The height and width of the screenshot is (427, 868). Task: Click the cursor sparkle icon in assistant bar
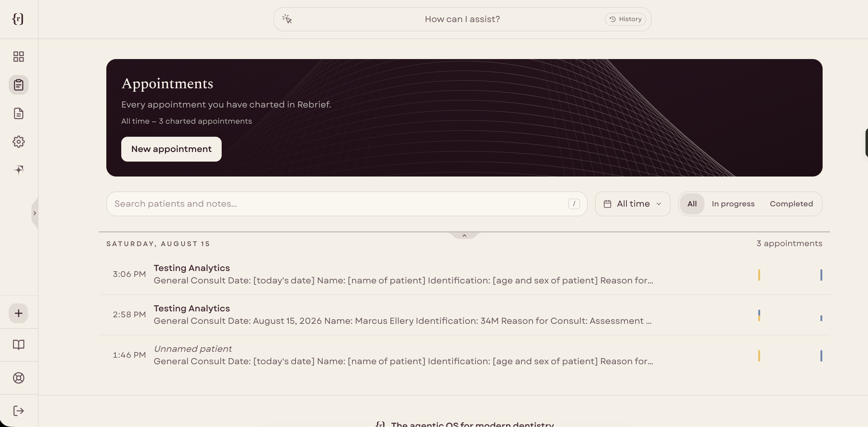coord(287,19)
